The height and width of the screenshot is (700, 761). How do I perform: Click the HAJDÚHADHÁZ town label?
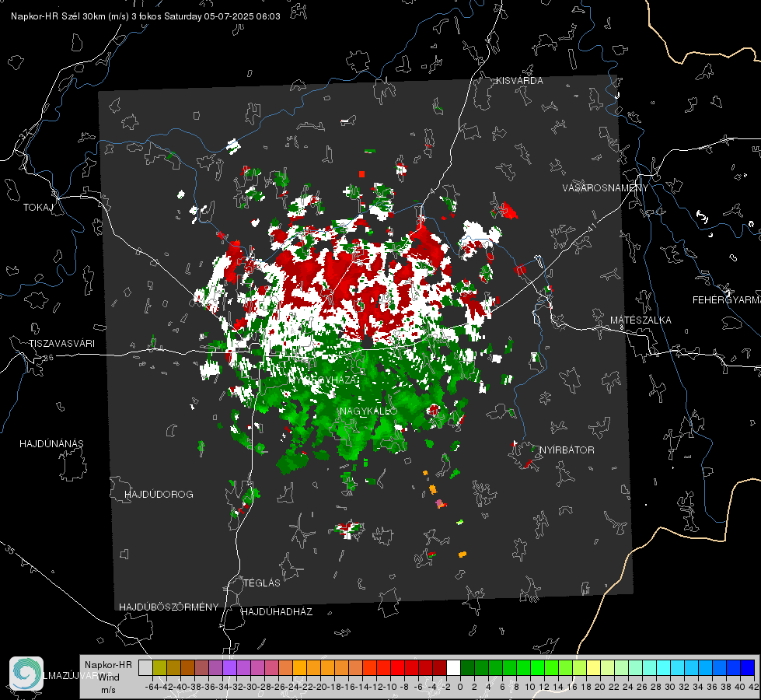tap(277, 611)
